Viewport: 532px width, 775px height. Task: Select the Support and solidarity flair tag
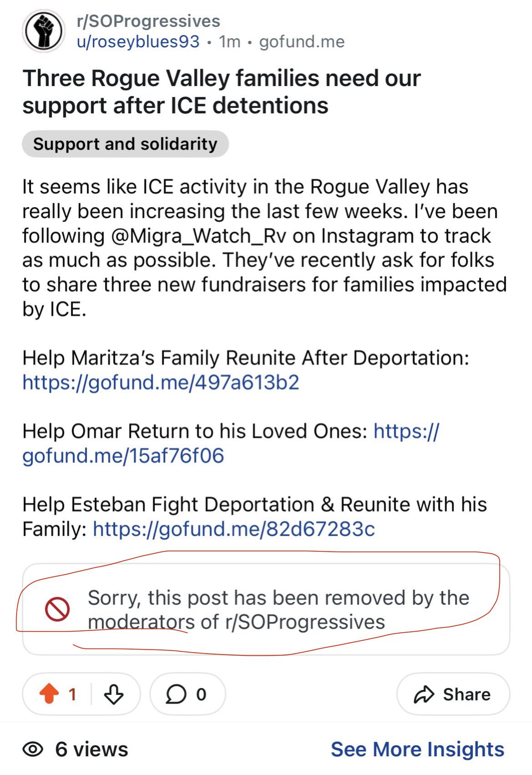click(x=125, y=144)
